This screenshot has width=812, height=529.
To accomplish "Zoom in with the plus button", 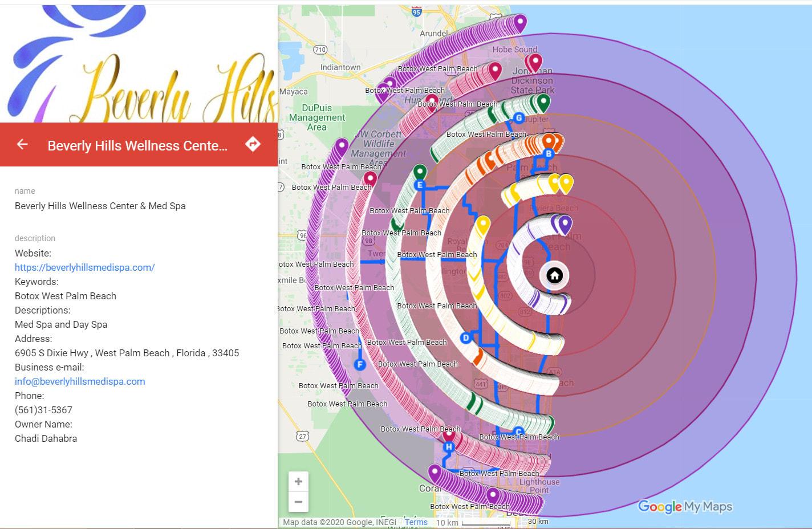I will coord(298,481).
